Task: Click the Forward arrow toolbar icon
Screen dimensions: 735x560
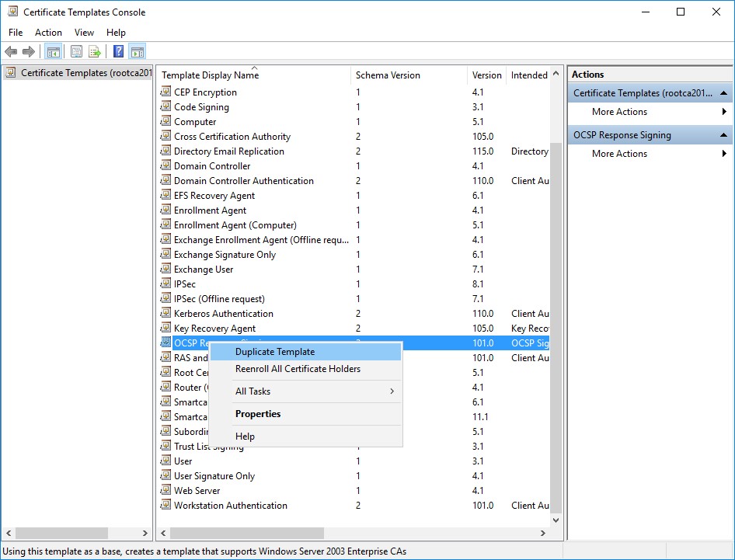Action: (x=29, y=51)
